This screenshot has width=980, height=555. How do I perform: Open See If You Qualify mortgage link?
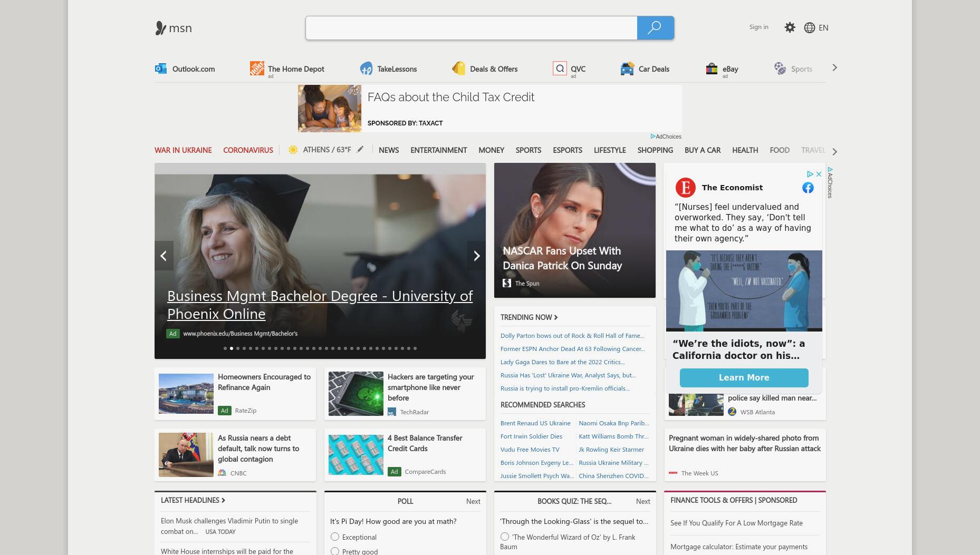pyautogui.click(x=736, y=523)
